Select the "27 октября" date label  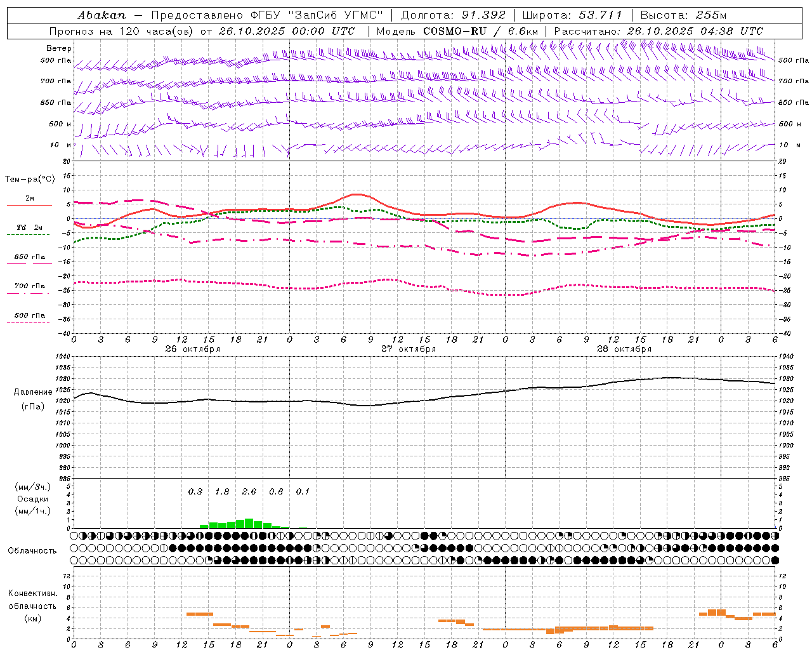(x=409, y=349)
